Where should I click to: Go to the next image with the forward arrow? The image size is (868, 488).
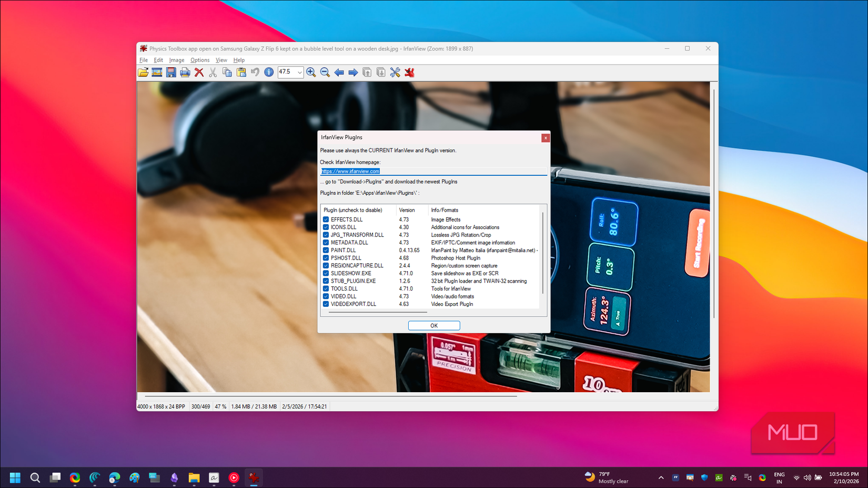[353, 72]
